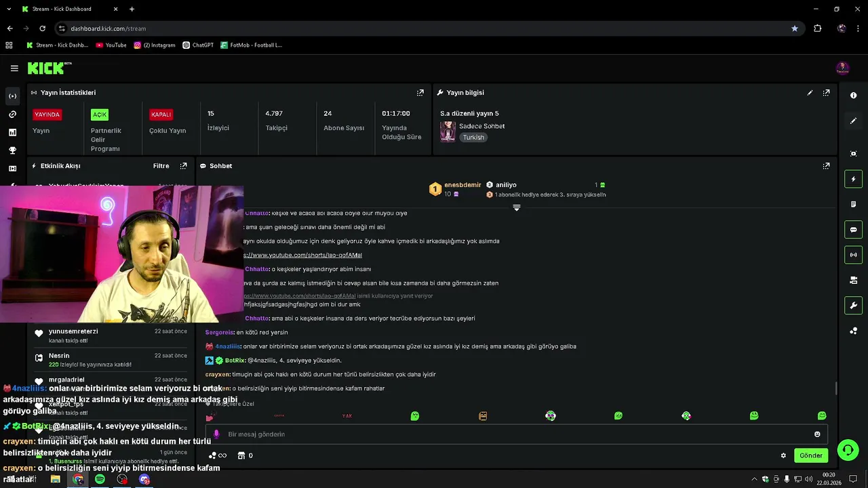Click the Gönder send button
This screenshot has height=488, width=868.
pyautogui.click(x=811, y=455)
